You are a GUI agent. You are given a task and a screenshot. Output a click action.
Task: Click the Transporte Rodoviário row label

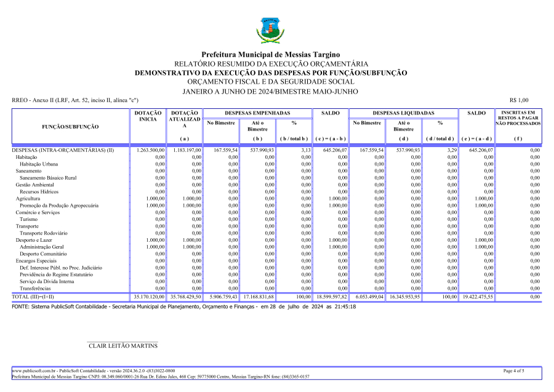pos(44,233)
